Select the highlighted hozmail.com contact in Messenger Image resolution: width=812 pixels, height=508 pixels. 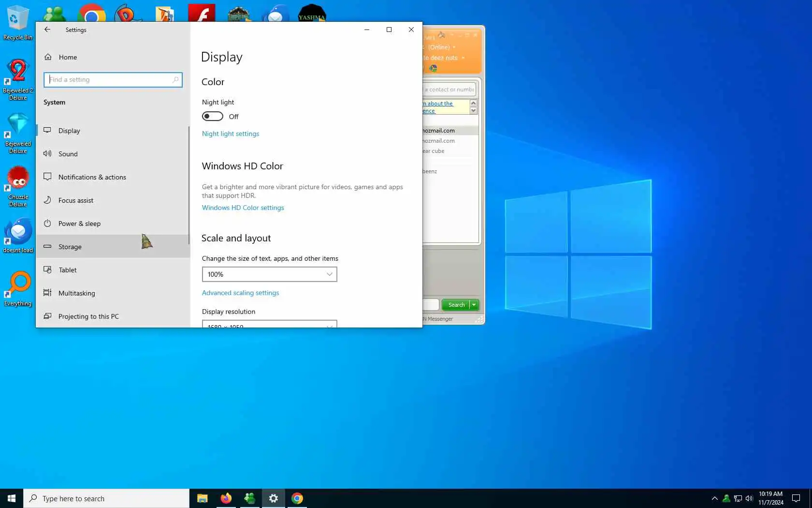pos(450,131)
